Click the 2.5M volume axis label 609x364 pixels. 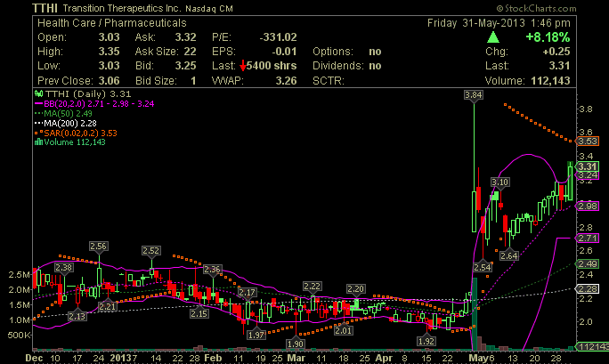(19, 275)
